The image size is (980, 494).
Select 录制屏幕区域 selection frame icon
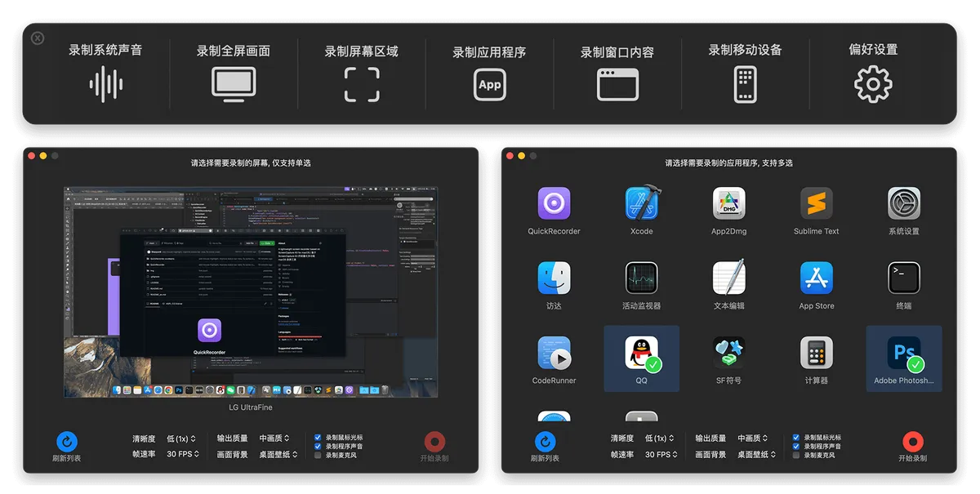click(362, 84)
